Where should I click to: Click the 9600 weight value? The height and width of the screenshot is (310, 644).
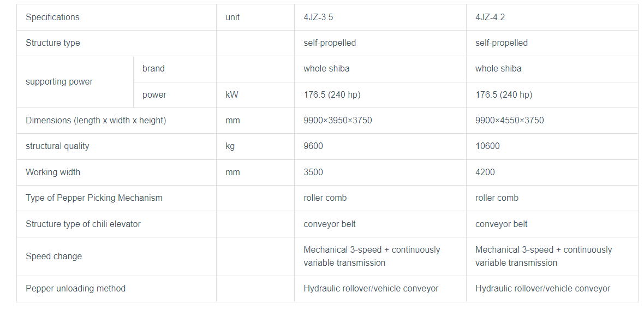(x=313, y=146)
